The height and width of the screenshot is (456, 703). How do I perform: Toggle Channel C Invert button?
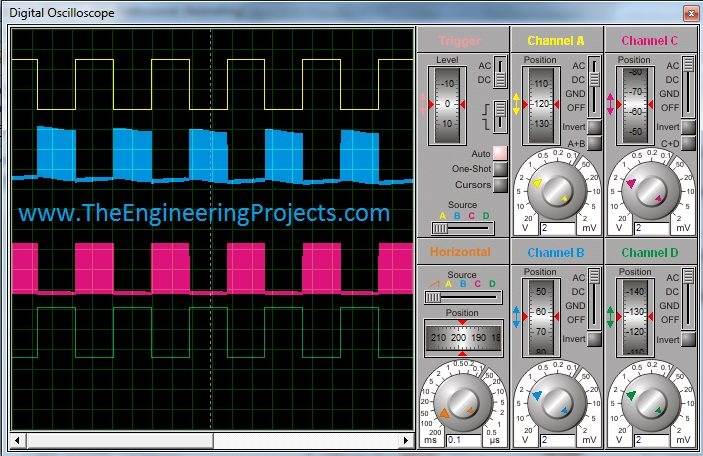click(x=688, y=127)
